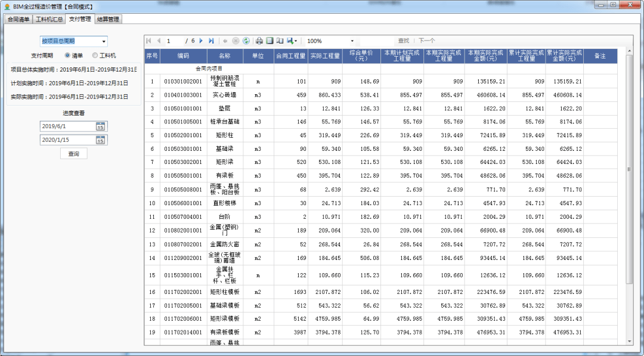Click the BIM application icon in title bar
The width and height of the screenshot is (644, 356).
click(7, 7)
